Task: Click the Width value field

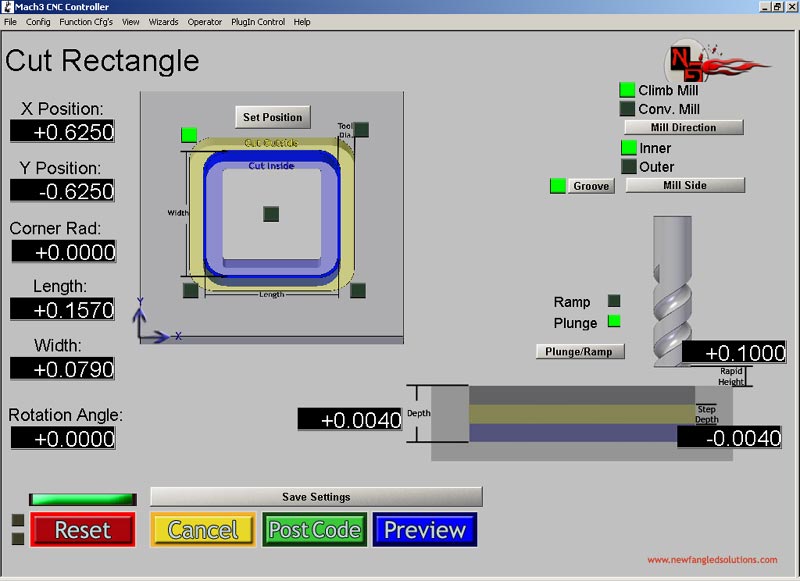Action: [62, 369]
